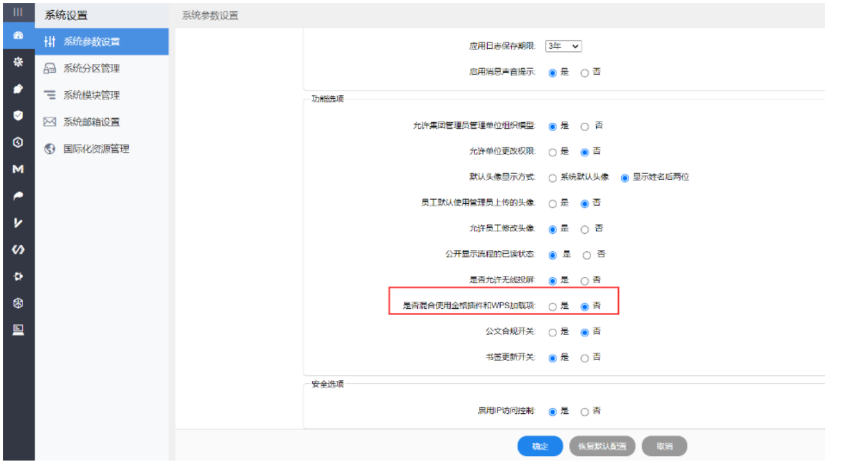
Task: Select 系统邮箱设置 from the menu
Action: tap(102, 122)
